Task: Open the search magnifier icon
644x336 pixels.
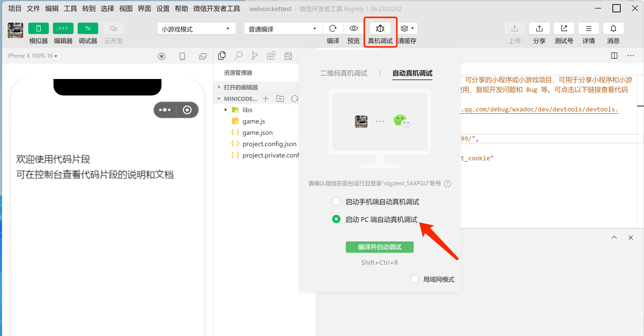Action: coord(239,56)
